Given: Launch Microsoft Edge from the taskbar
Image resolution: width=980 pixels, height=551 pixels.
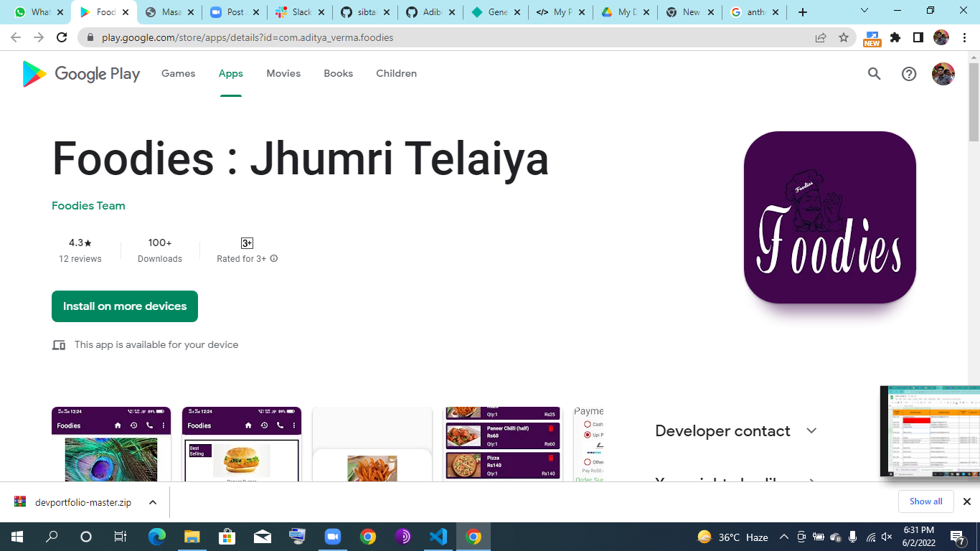Looking at the screenshot, I should (157, 537).
